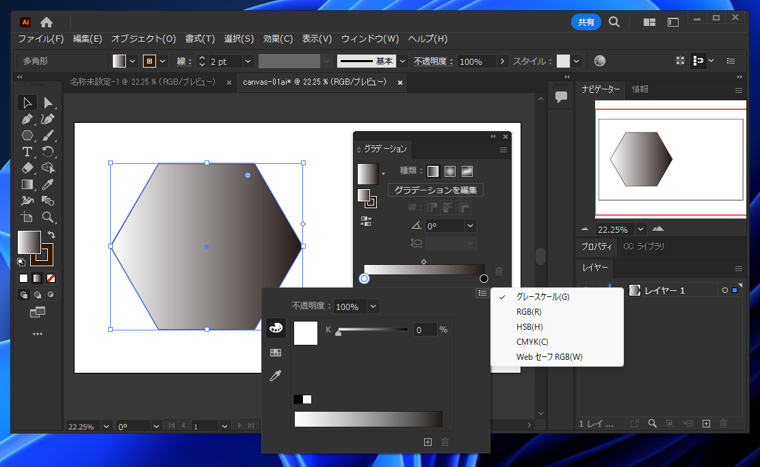Select the Pen tool
The width and height of the screenshot is (760, 467).
tap(28, 119)
